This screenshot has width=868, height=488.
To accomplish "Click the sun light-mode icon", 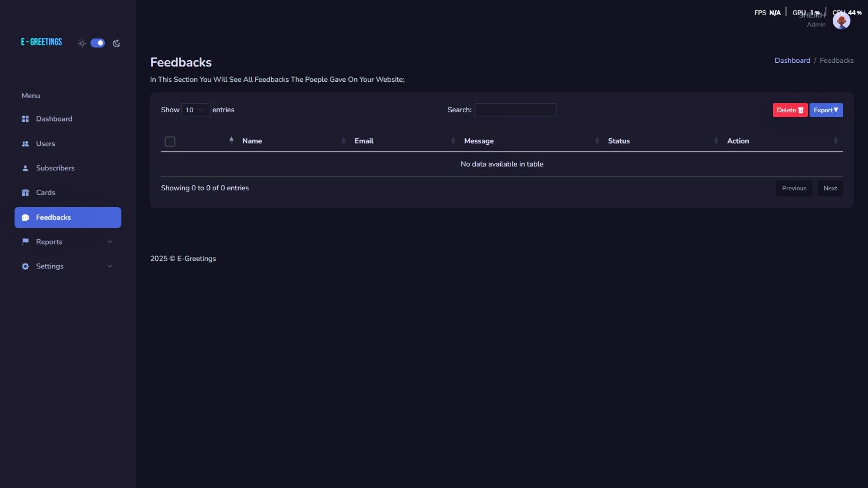I will [82, 43].
